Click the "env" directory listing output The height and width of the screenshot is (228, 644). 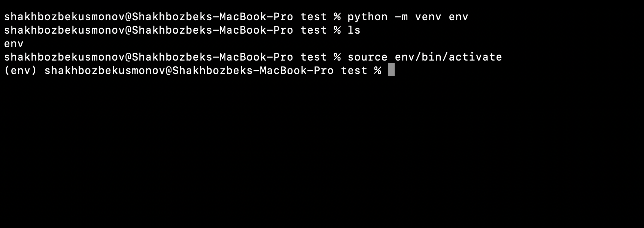14,44
